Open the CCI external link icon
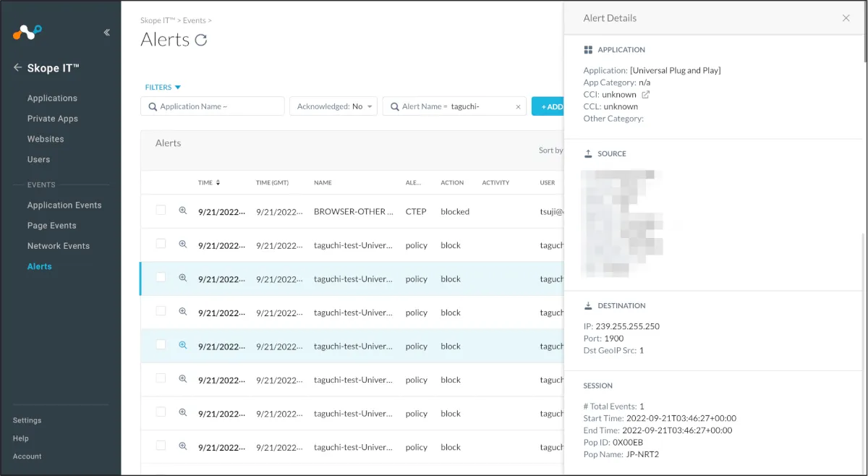This screenshot has width=868, height=476. pyautogui.click(x=646, y=95)
